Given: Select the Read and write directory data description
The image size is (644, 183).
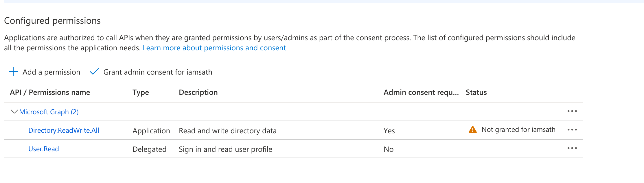Looking at the screenshot, I should [x=228, y=131].
